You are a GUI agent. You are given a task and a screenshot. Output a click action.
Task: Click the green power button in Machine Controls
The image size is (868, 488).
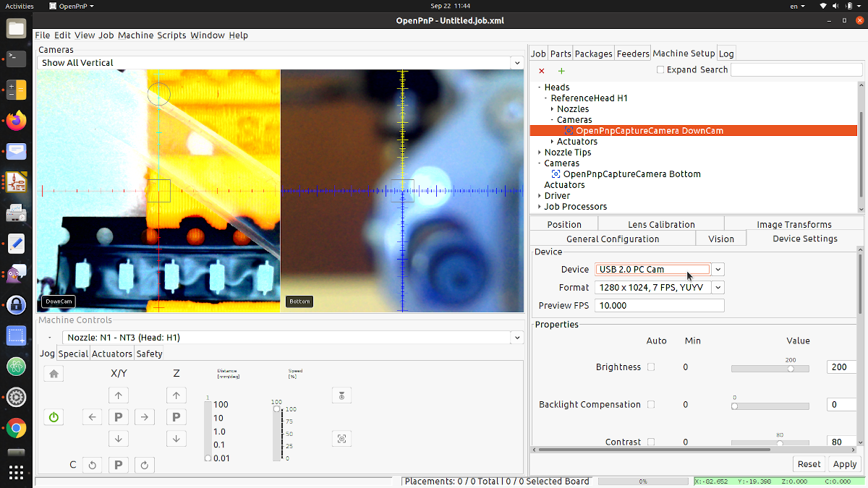pos(53,416)
